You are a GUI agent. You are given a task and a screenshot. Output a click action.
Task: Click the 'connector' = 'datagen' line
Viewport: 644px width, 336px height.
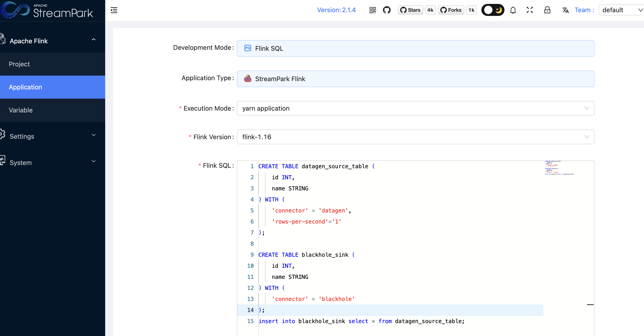[x=311, y=211]
